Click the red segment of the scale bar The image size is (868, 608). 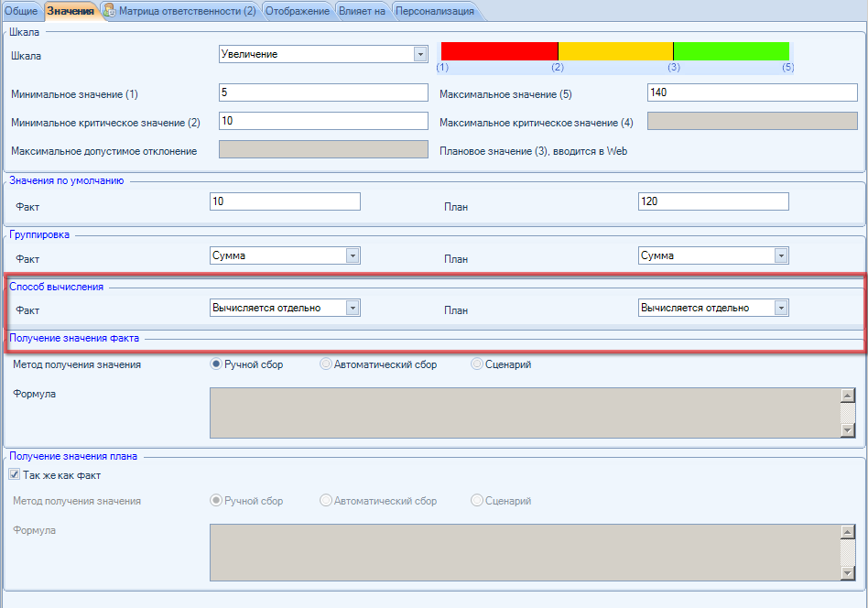pyautogui.click(x=499, y=51)
